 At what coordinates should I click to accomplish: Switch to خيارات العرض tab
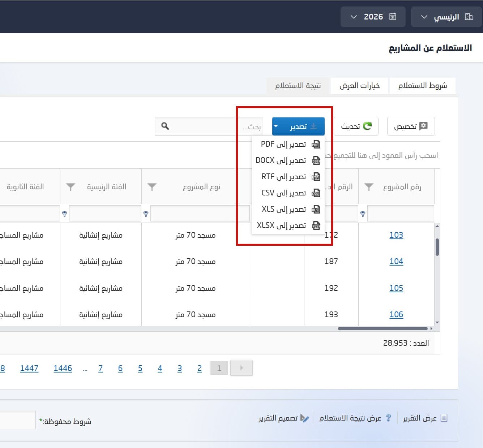tap(359, 86)
